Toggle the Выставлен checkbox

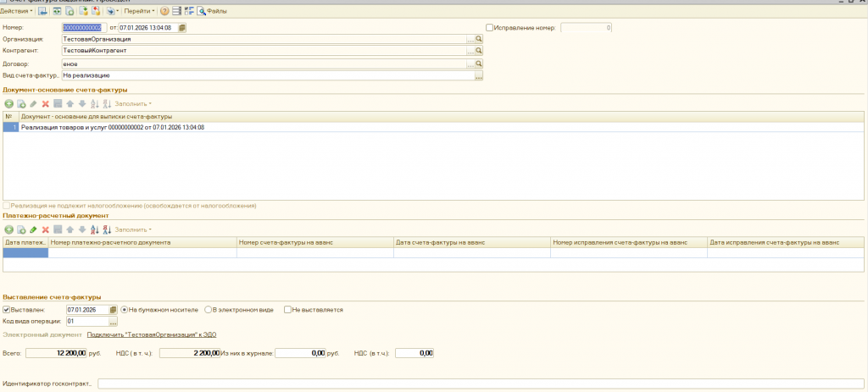[x=7, y=310]
